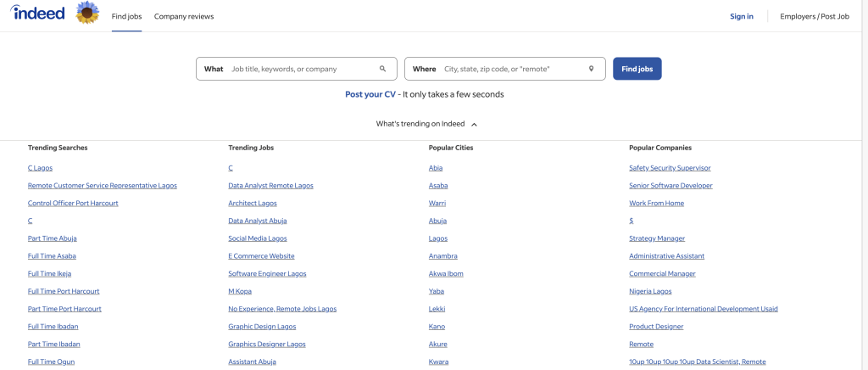The image size is (868, 370).
Task: Open Data Analyst Remote Lagos job
Action: [270, 186]
